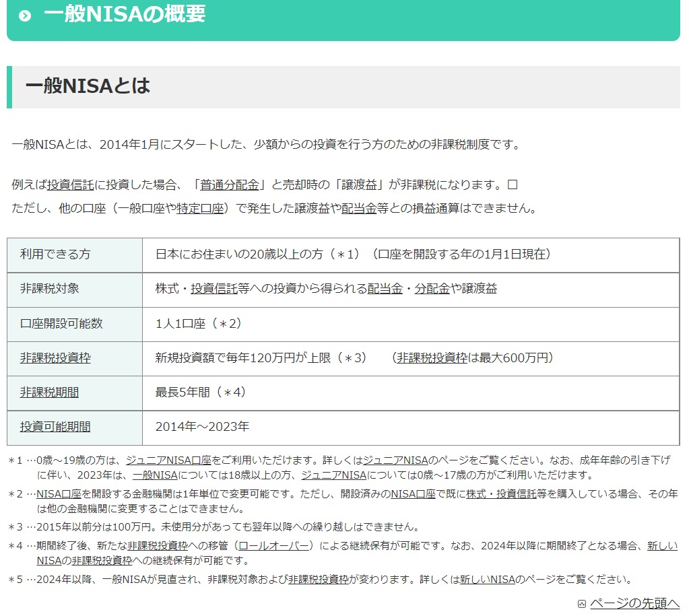The height and width of the screenshot is (616, 689).
Task: Open the ロールオーバー link
Action: coord(273,546)
